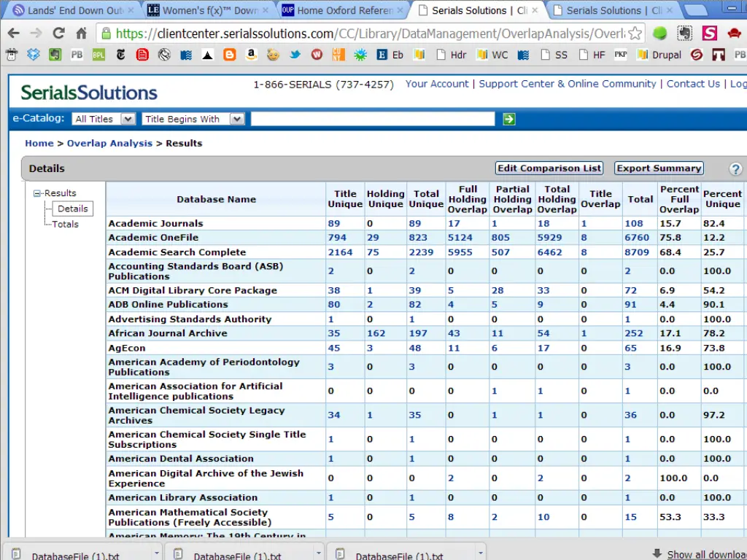This screenshot has width=747, height=560.
Task: Open the browser home page
Action: [82, 33]
